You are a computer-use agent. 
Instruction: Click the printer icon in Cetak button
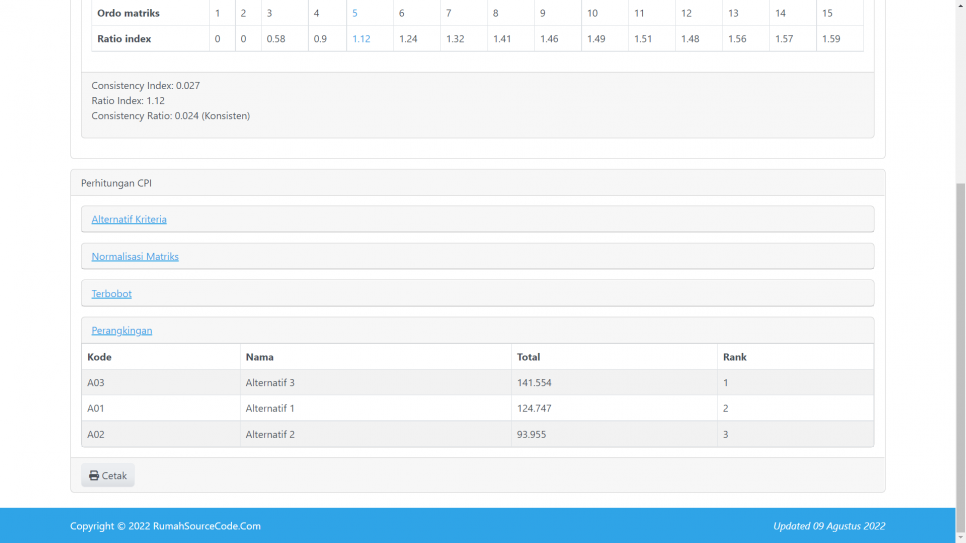click(x=94, y=476)
